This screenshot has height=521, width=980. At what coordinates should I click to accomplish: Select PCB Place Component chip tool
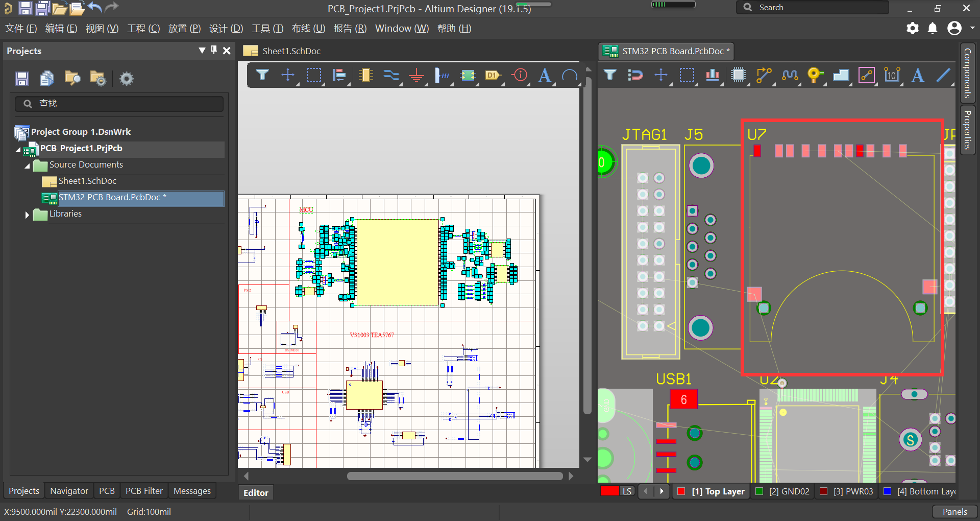click(738, 75)
